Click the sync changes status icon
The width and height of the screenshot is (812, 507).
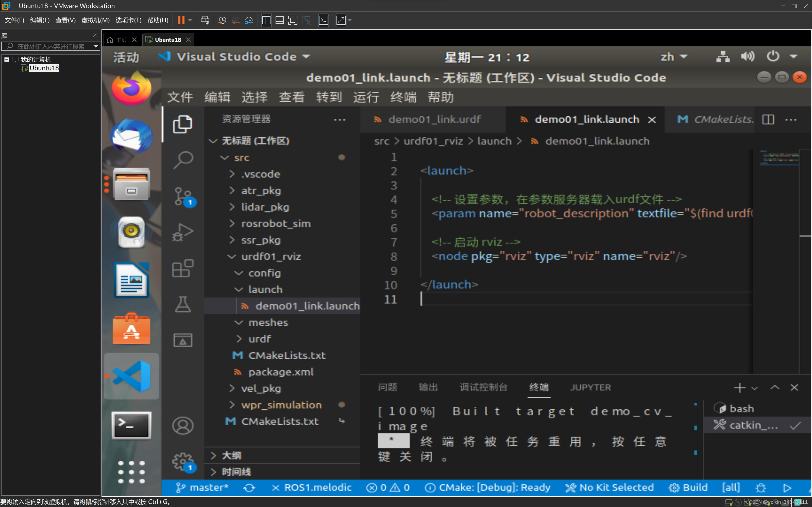click(x=249, y=488)
